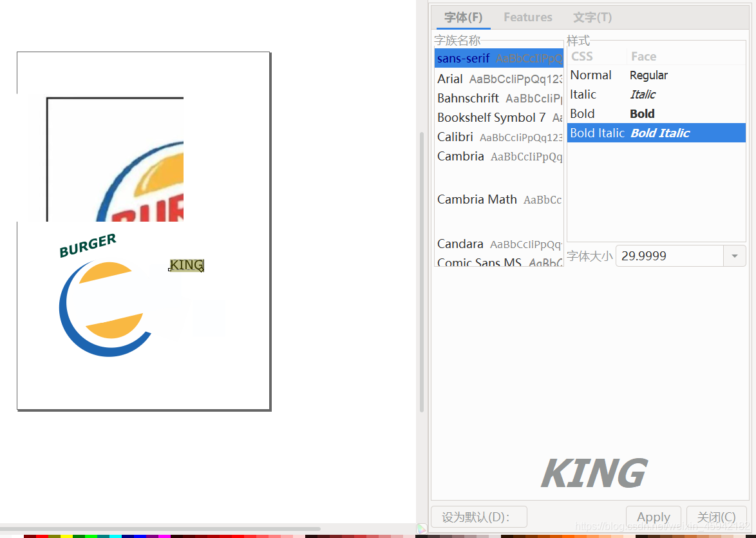Pick the cyan palette swatch
The height and width of the screenshot is (538, 756).
point(115,536)
